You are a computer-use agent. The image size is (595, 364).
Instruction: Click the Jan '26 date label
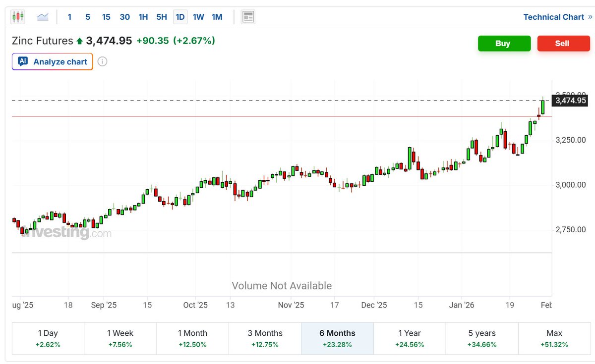coord(462,305)
